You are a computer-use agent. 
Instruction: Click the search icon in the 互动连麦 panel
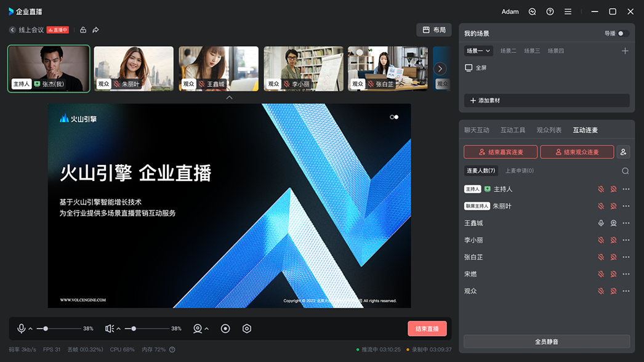pyautogui.click(x=625, y=171)
